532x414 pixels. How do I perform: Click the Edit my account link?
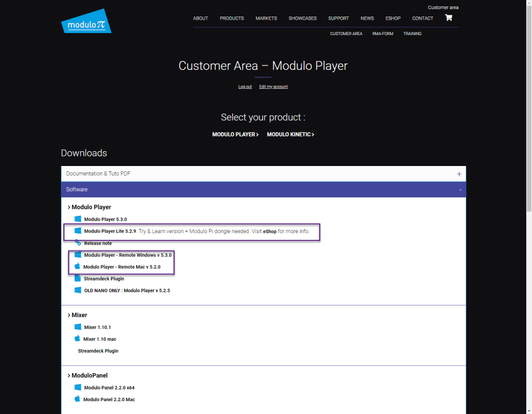[273, 87]
